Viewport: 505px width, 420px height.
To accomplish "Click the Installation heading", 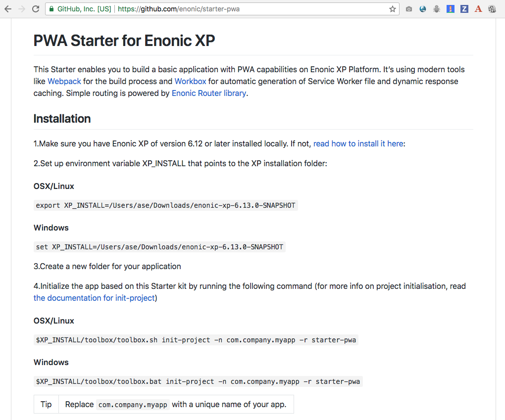I will 62,119.
